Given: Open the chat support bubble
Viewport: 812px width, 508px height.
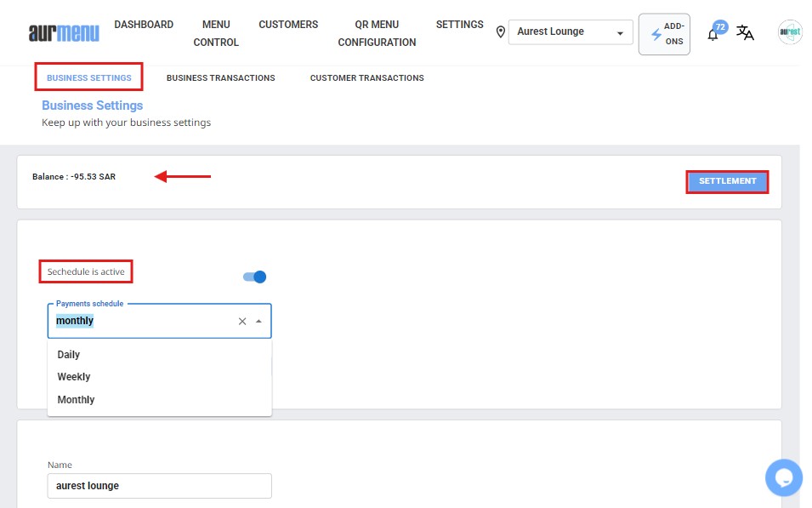Looking at the screenshot, I should tap(783, 477).
